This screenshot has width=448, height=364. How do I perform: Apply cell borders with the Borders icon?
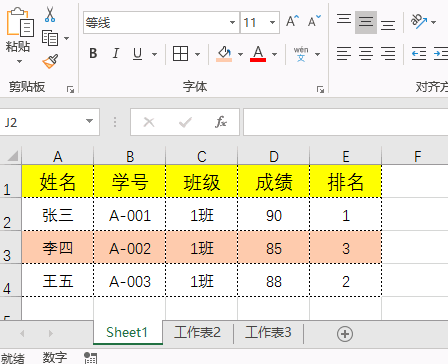[x=180, y=53]
